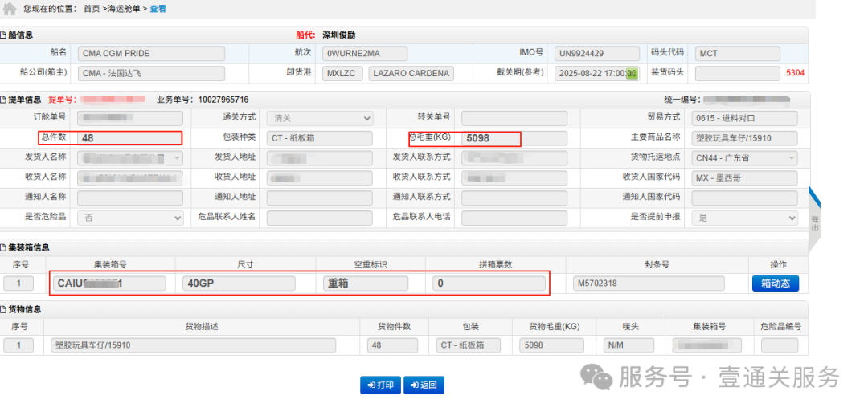Click the 箱动态 container status button
The width and height of the screenshot is (868, 412).
pyautogui.click(x=775, y=284)
